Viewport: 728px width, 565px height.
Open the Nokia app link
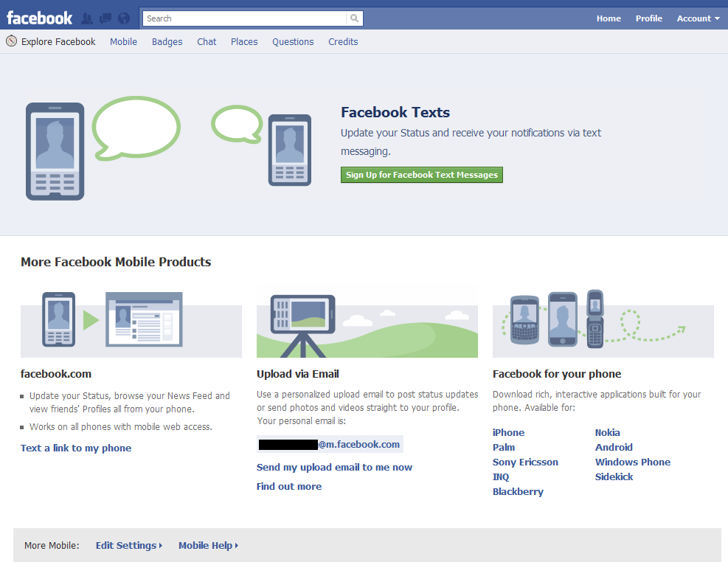[x=607, y=432]
